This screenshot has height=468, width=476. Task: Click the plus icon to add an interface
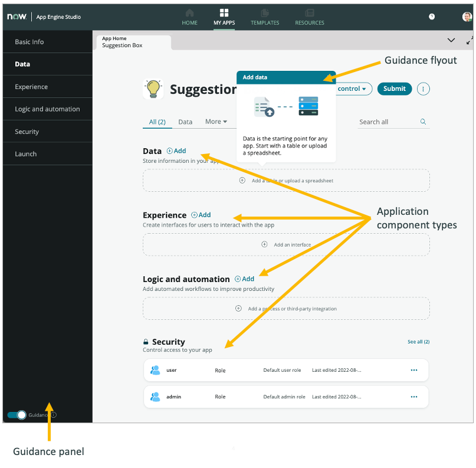(x=264, y=244)
